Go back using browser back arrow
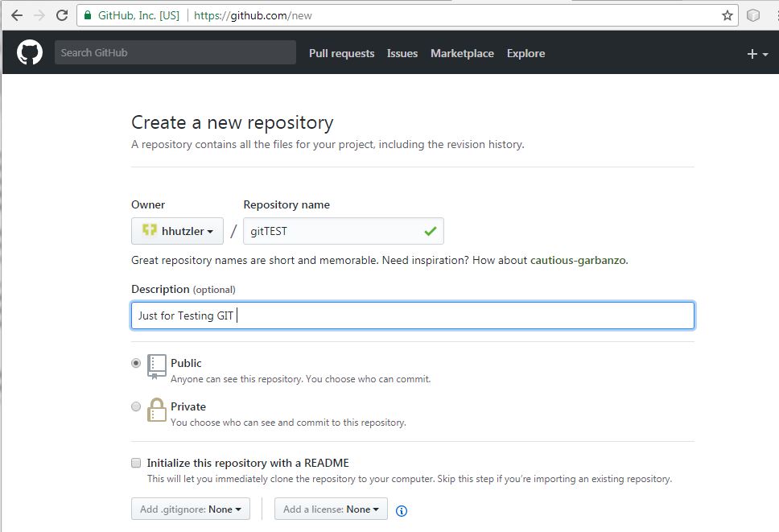779x532 pixels. pyautogui.click(x=17, y=15)
